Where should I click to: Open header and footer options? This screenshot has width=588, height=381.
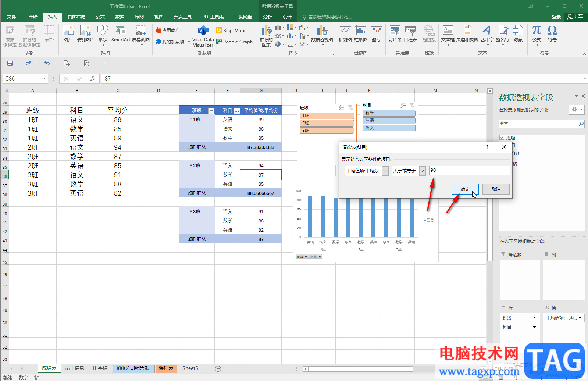click(467, 33)
